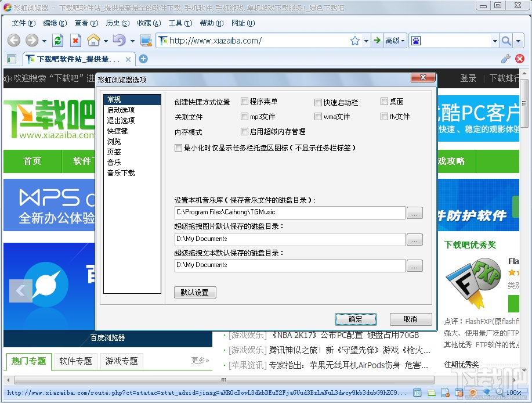This screenshot has height=403, width=532.
Task: Click the browser Forward arrow button
Action: coord(32,41)
